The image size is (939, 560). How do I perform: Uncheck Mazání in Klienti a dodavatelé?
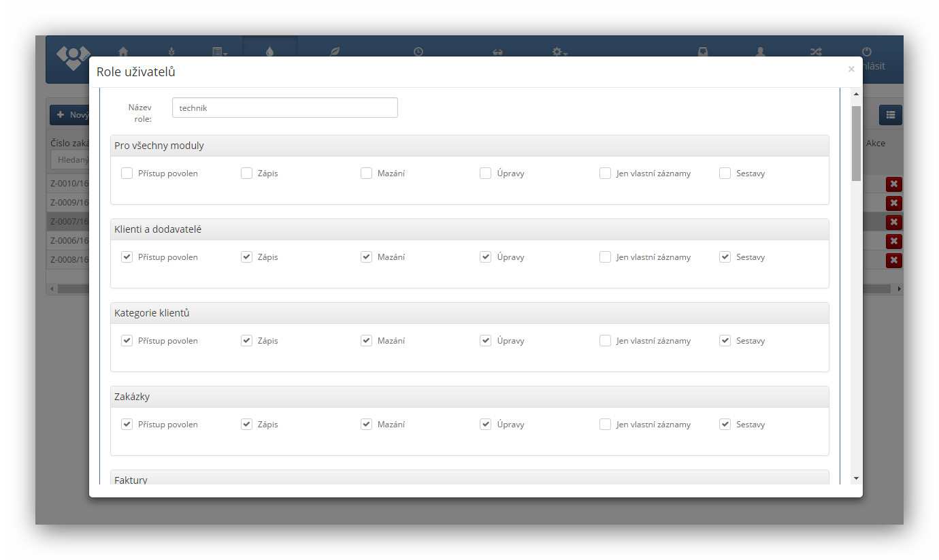(366, 257)
